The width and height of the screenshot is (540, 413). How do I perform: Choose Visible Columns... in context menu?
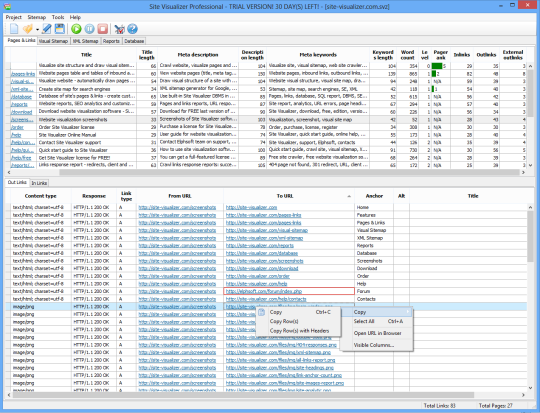pyautogui.click(x=376, y=345)
